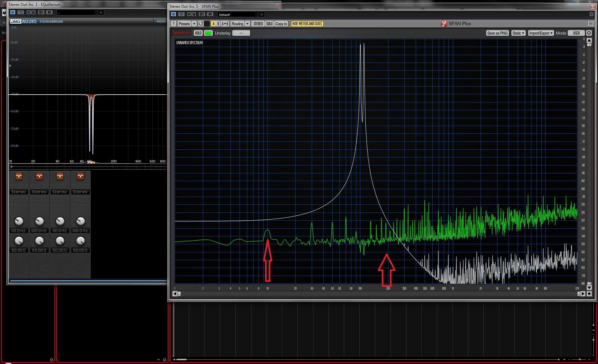Enable Read automation in EQuilibrium window
This screenshot has height=364, width=598.
click(28, 12)
